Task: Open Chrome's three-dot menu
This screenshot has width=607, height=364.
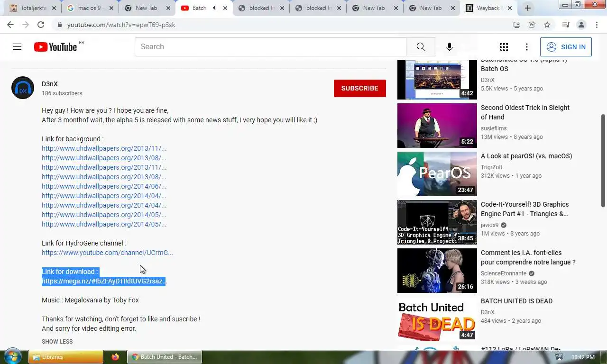Action: pyautogui.click(x=597, y=25)
